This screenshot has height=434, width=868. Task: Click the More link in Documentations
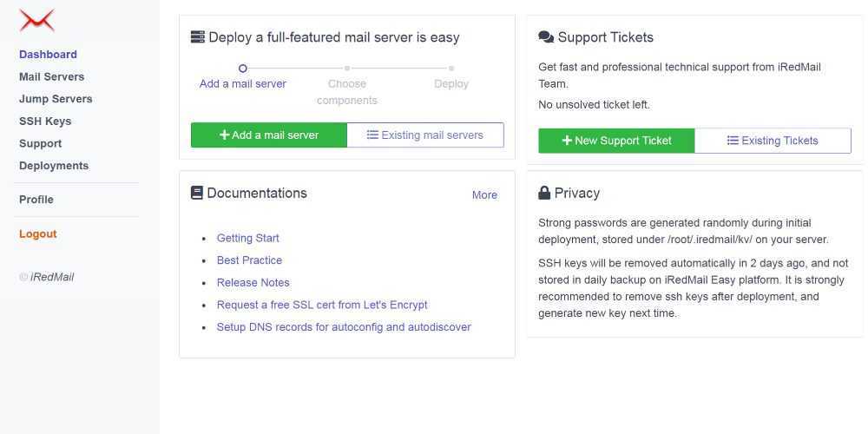tap(484, 195)
